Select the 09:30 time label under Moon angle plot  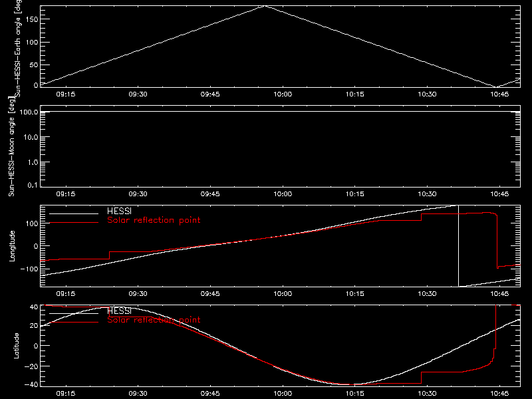[x=138, y=194]
